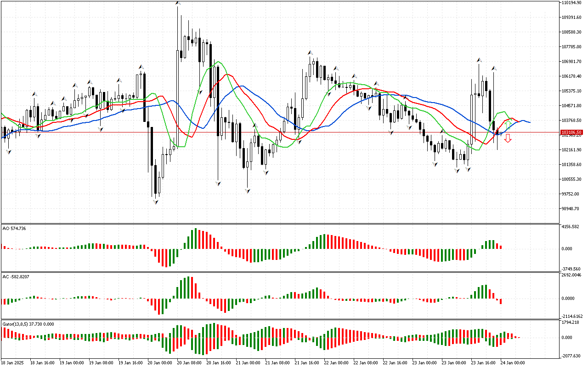This screenshot has height=368, width=588.
Task: Select the '19 Jan 00:00' time label
Action: pyautogui.click(x=72, y=363)
